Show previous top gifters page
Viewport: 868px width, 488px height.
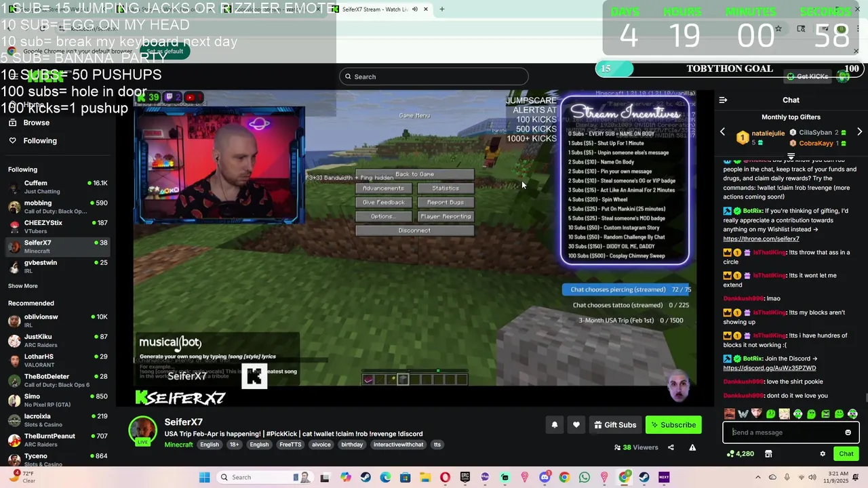pos(722,132)
